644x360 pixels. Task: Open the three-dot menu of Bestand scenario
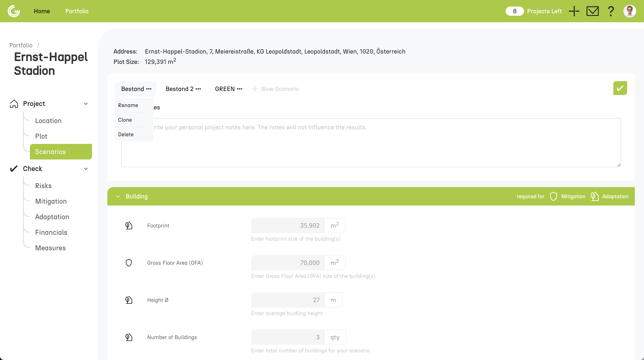(149, 89)
